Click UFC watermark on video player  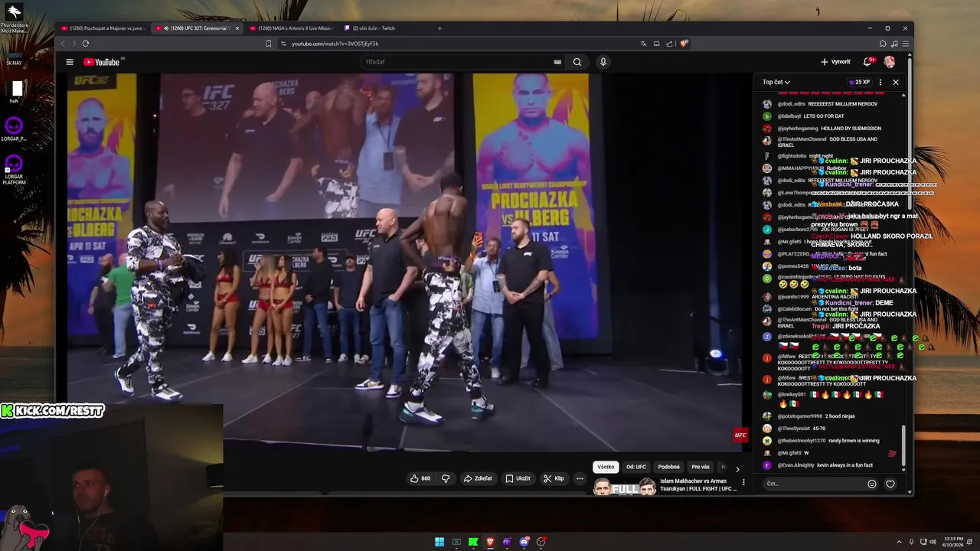click(740, 435)
